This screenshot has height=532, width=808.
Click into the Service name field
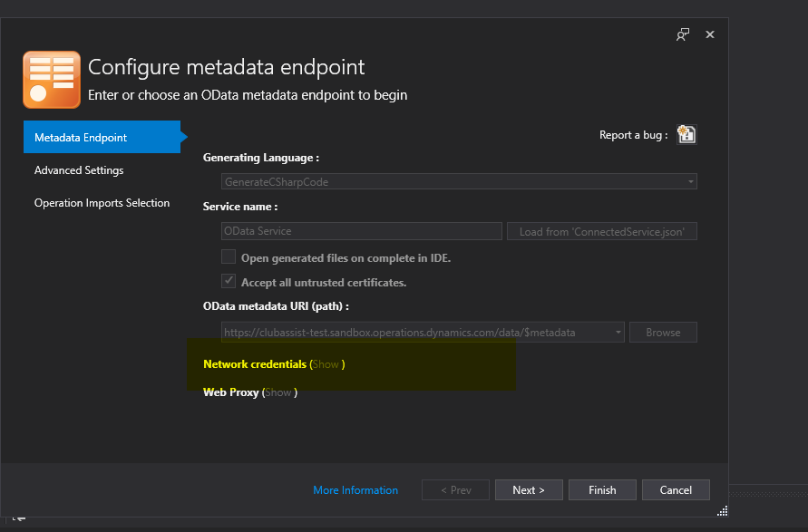(362, 231)
